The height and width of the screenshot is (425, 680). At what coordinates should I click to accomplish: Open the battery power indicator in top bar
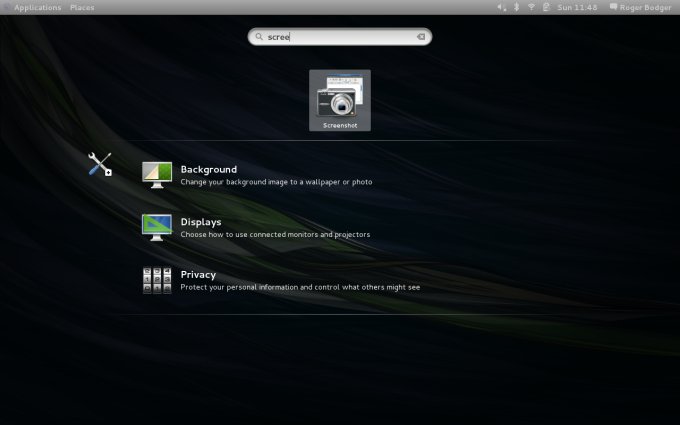point(546,7)
